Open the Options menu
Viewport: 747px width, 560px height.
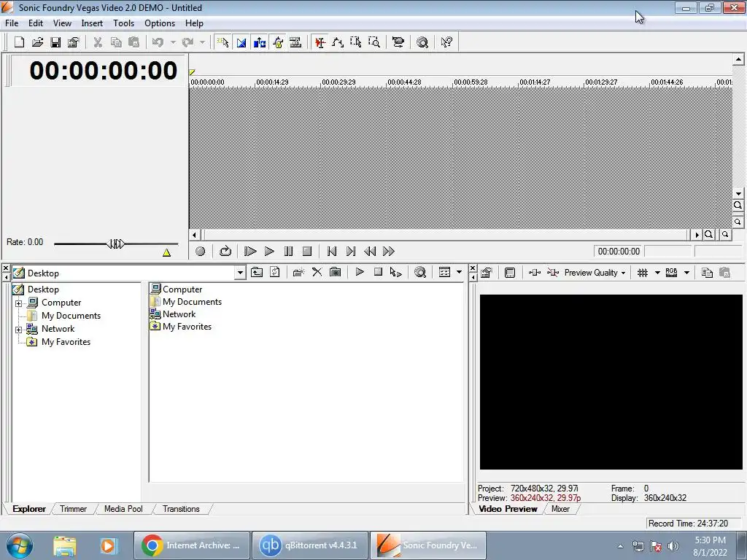[160, 23]
